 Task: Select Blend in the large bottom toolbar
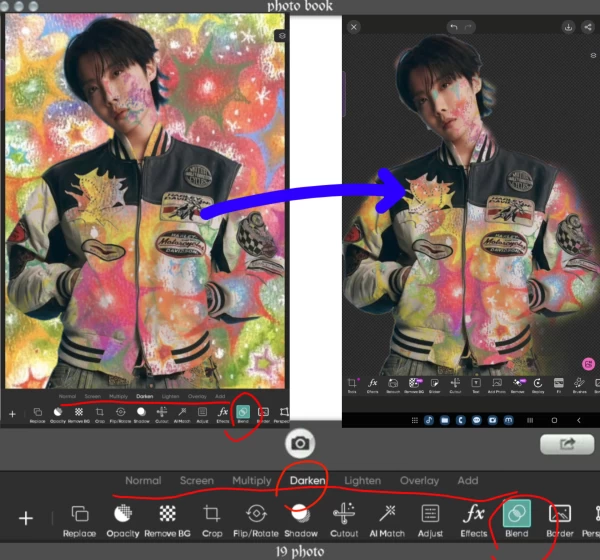point(517,520)
